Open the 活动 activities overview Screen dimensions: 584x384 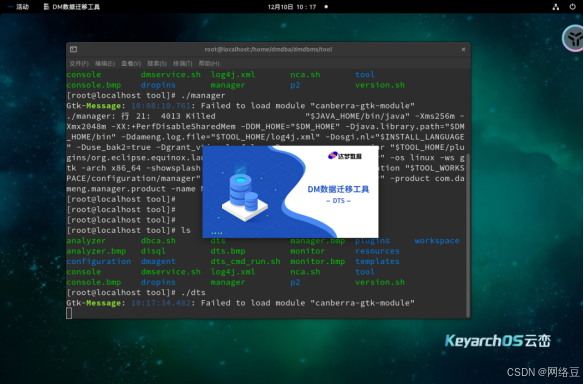point(18,7)
